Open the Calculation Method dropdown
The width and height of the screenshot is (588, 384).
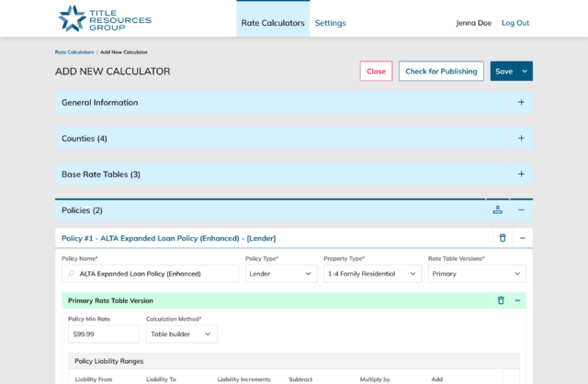point(181,334)
